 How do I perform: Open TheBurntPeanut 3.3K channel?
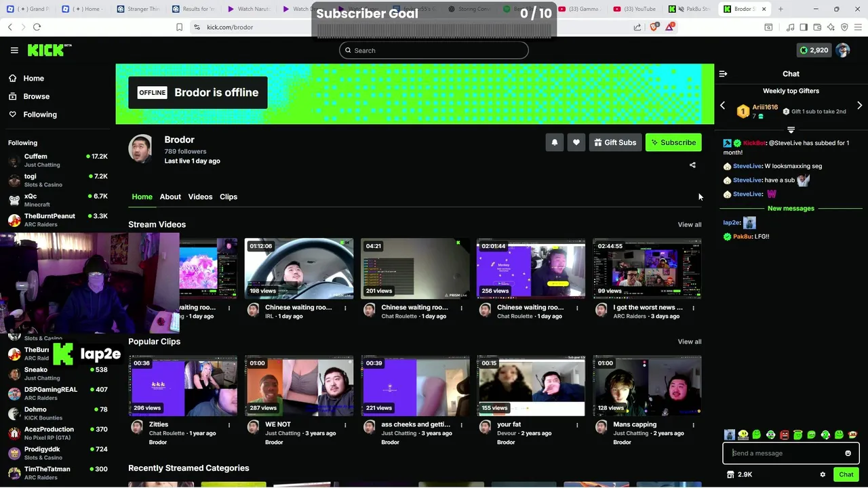[58, 220]
